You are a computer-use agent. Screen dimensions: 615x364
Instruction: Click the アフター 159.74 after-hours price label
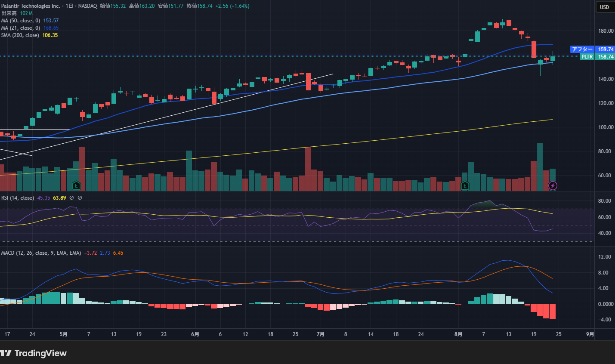coord(593,49)
